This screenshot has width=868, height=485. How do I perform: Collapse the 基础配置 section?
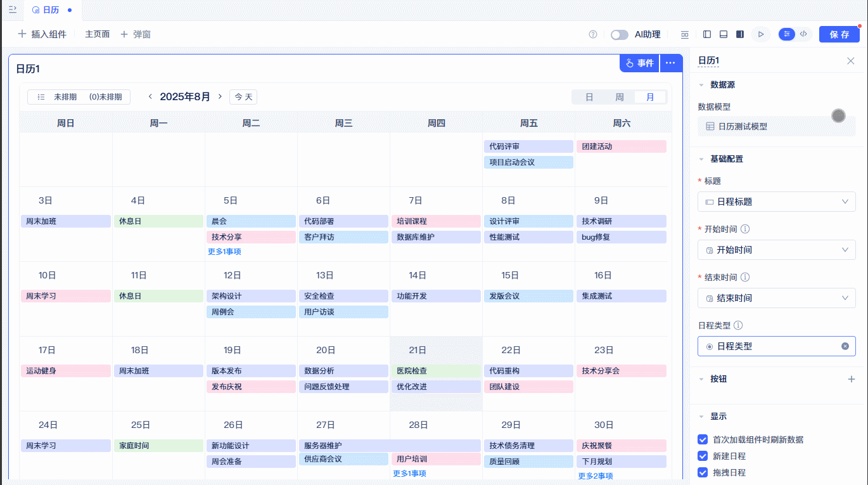point(701,159)
